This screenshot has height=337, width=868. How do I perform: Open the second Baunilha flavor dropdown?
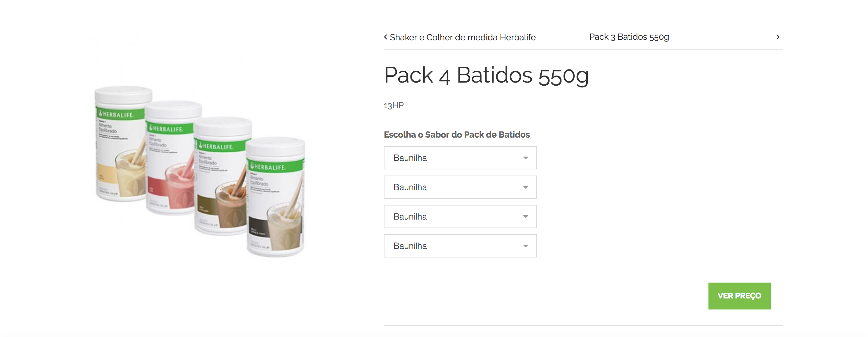click(460, 187)
